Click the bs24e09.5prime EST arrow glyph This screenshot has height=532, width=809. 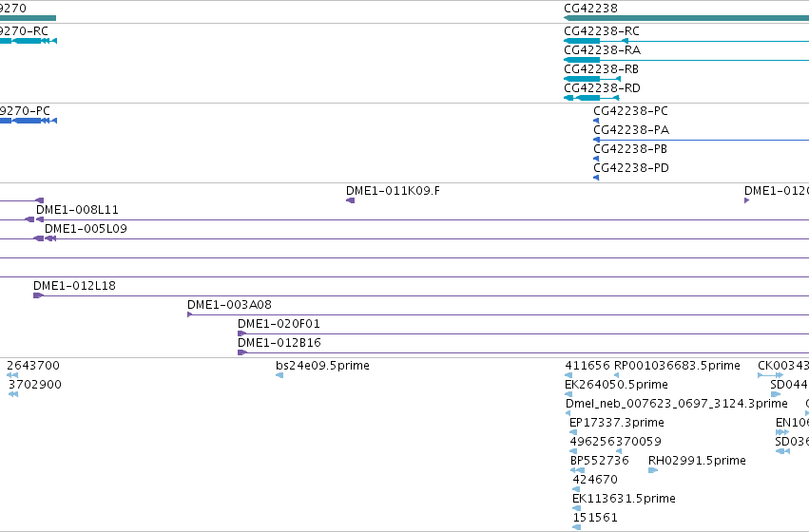[x=279, y=376]
